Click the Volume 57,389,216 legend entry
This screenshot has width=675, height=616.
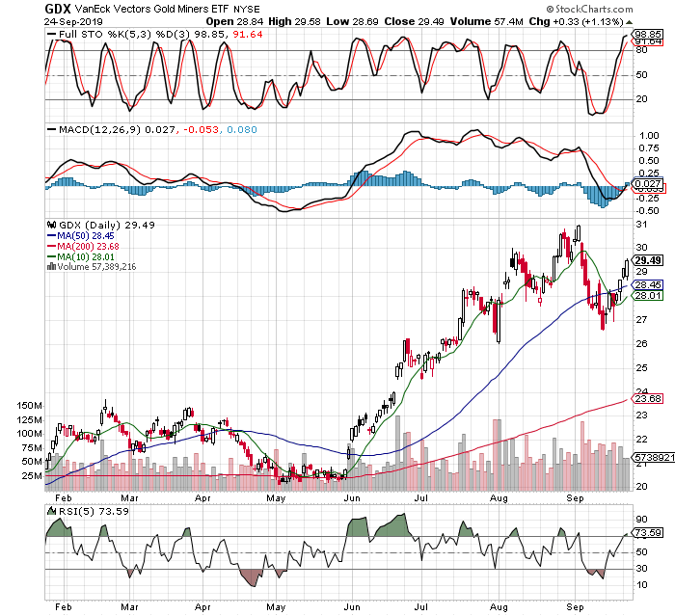pos(96,266)
